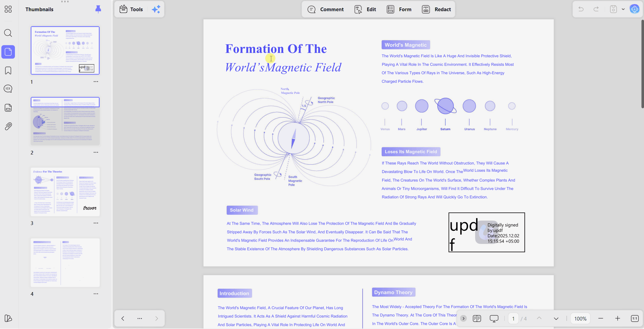Image resolution: width=644 pixels, height=329 pixels.
Task: Click the Saturn planet label
Action: pyautogui.click(x=445, y=129)
